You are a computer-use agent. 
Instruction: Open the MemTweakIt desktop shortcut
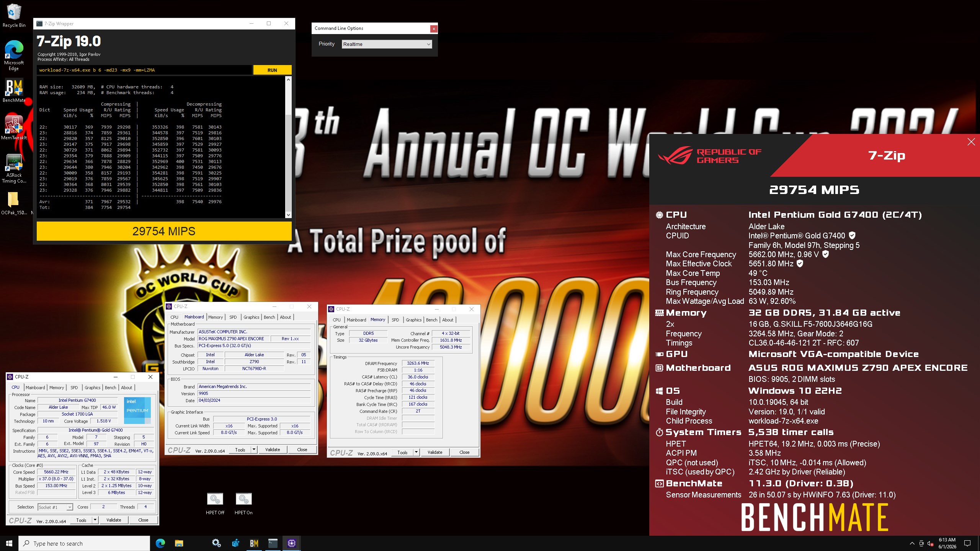(14, 127)
